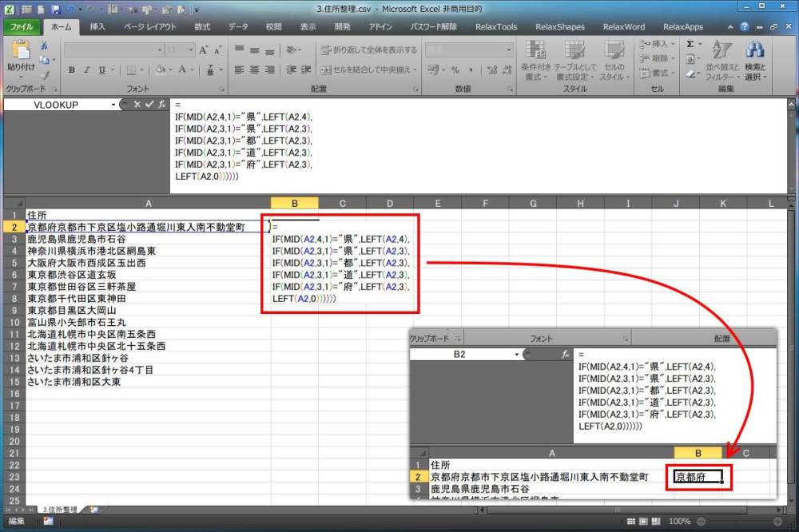
Task: Click the macro recording icon in the status bar
Action: click(x=49, y=522)
